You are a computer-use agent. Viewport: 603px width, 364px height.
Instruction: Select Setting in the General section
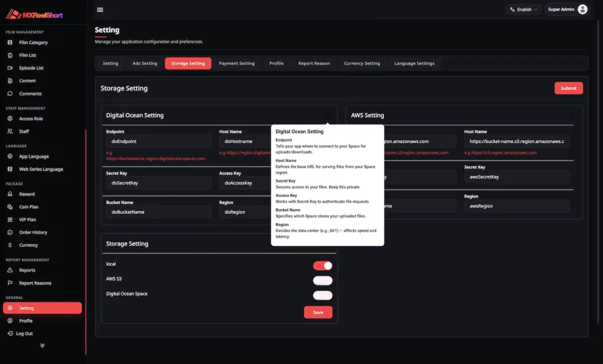tap(42, 308)
